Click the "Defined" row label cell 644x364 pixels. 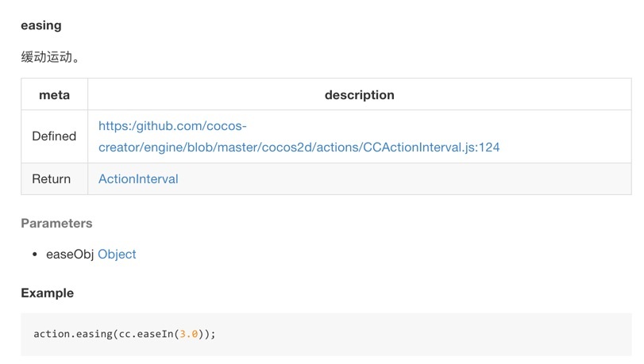pos(54,136)
